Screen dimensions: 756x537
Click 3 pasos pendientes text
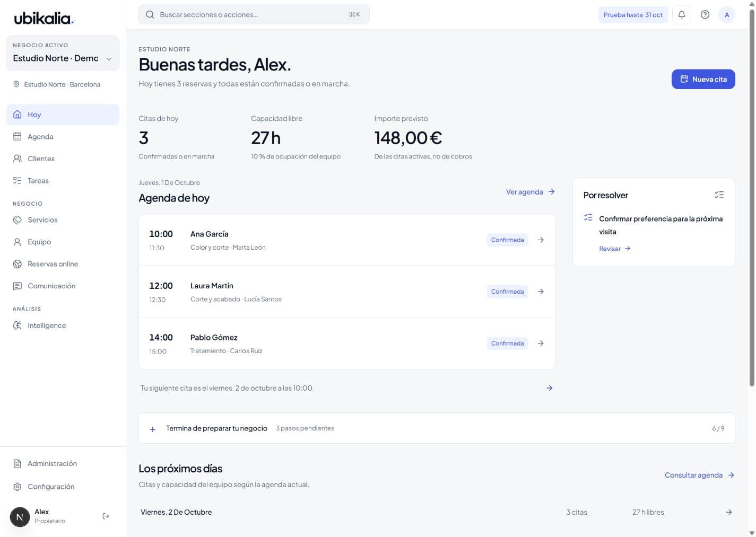305,428
